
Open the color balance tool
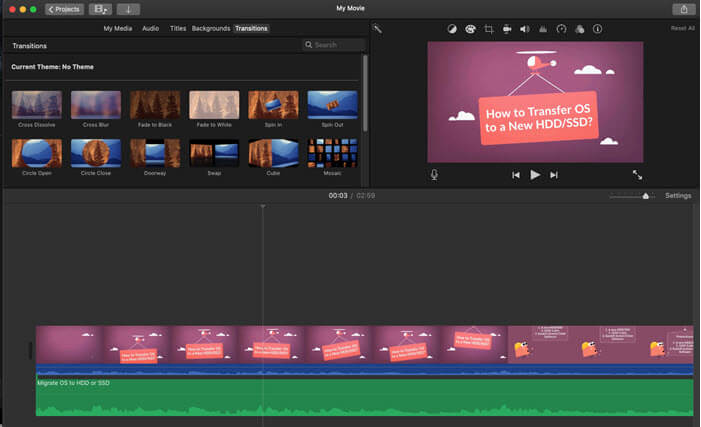pyautogui.click(x=451, y=29)
